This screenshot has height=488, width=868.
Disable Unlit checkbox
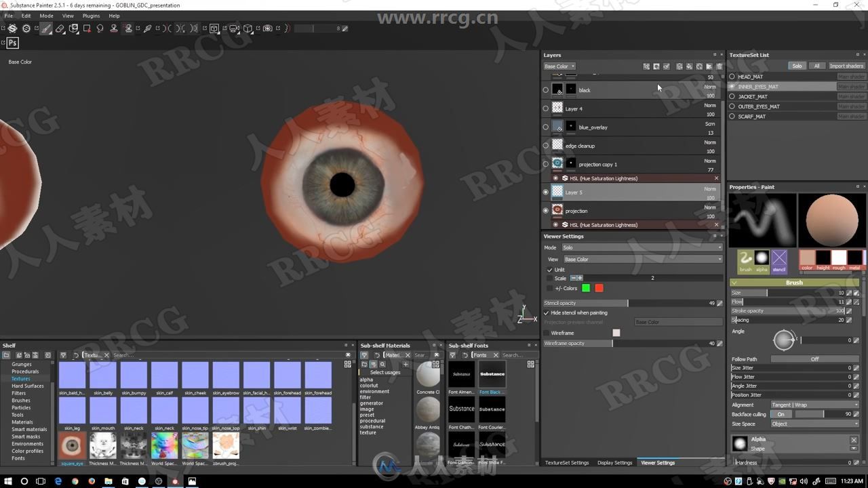[x=550, y=270]
